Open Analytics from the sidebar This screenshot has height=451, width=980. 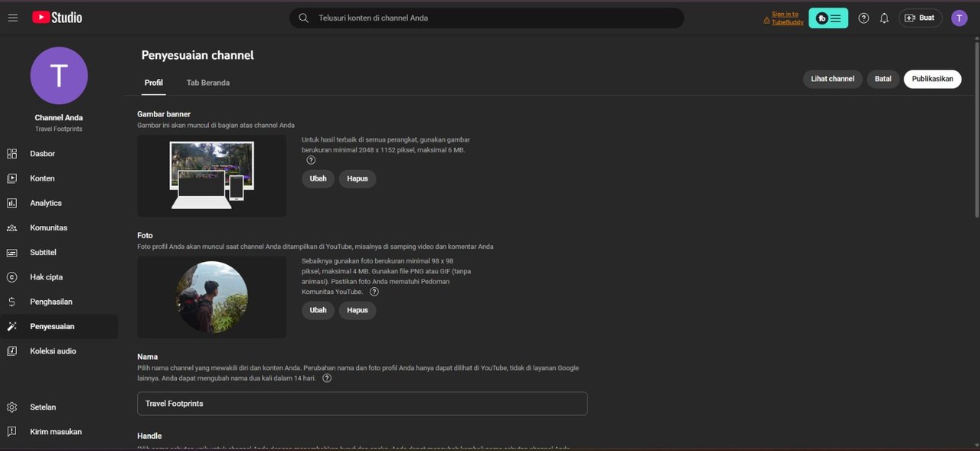click(x=46, y=203)
